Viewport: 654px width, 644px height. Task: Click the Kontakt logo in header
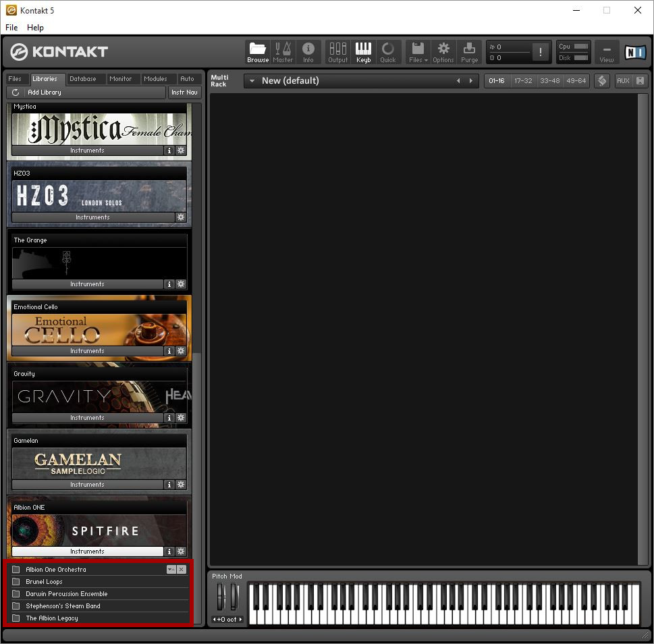click(59, 52)
